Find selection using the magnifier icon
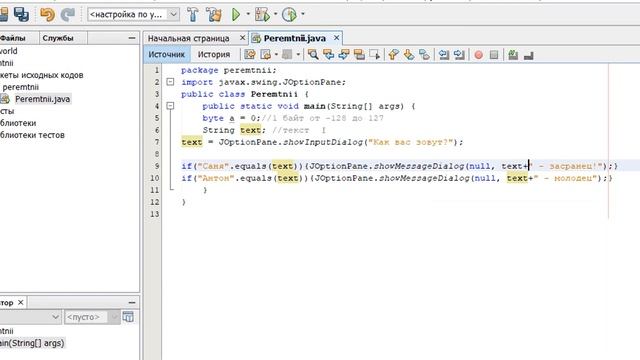 [313, 54]
